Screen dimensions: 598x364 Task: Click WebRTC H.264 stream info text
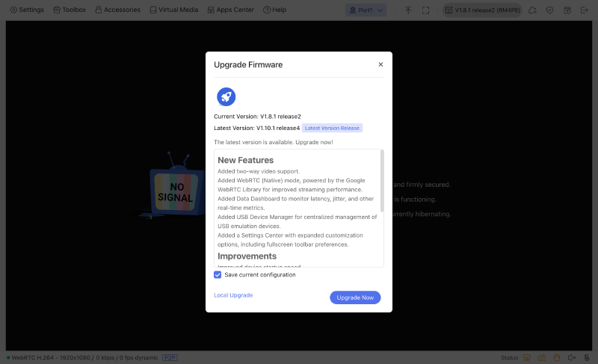[x=84, y=357]
